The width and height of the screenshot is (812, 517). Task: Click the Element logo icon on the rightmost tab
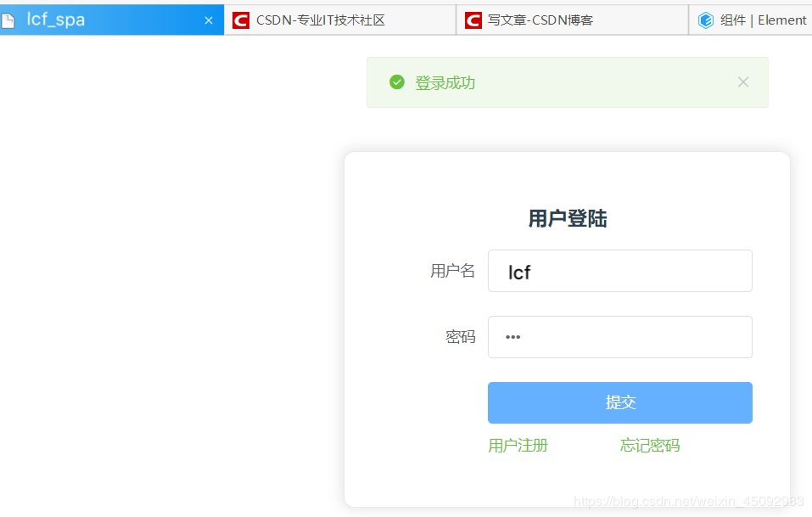(x=707, y=20)
